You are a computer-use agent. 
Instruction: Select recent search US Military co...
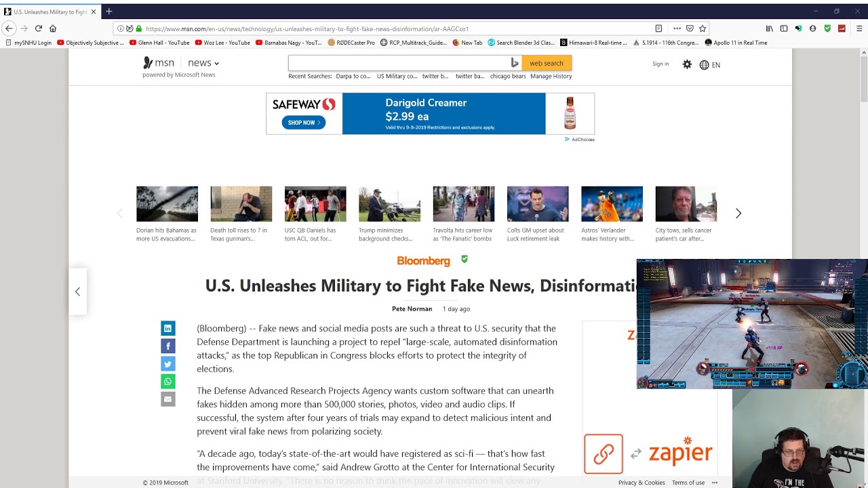[397, 76]
